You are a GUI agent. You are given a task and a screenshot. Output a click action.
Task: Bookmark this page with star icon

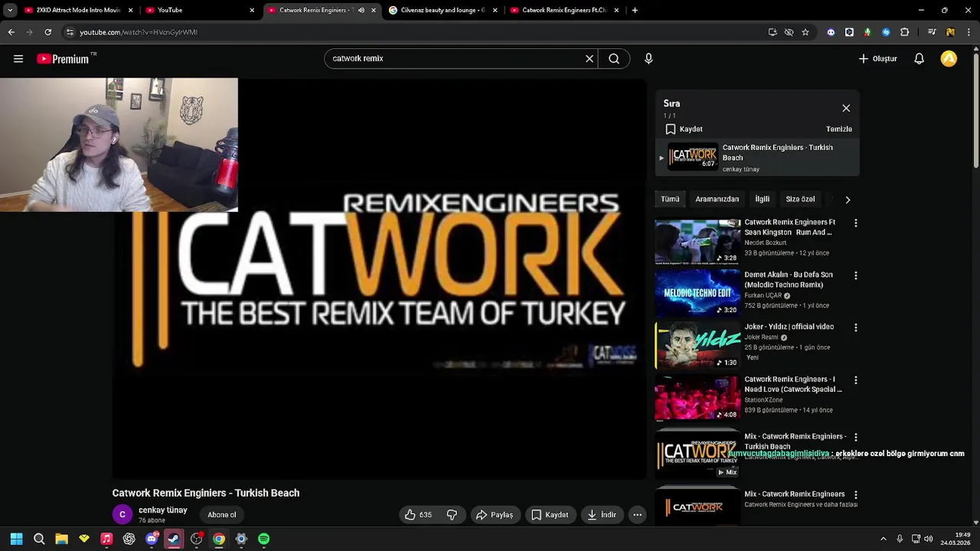point(805,32)
